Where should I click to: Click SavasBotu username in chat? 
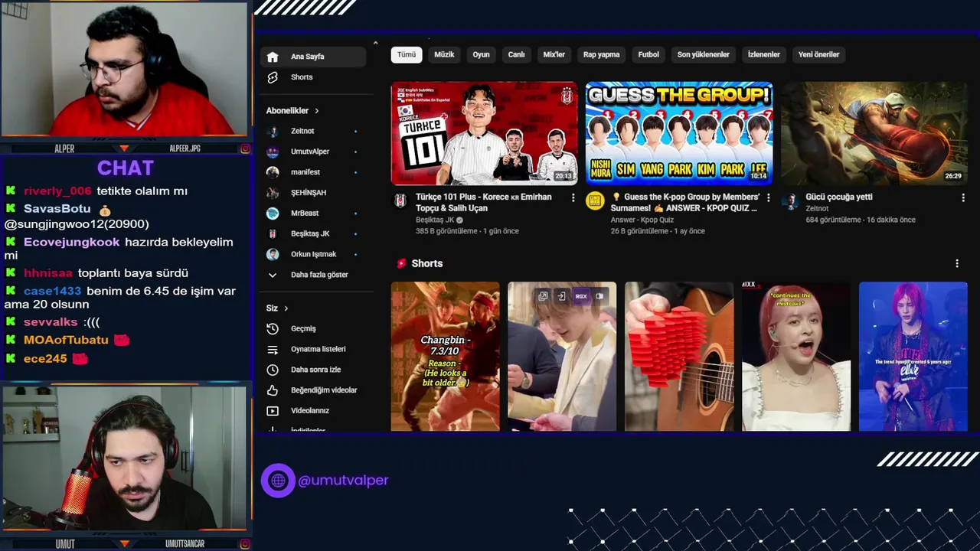click(57, 209)
